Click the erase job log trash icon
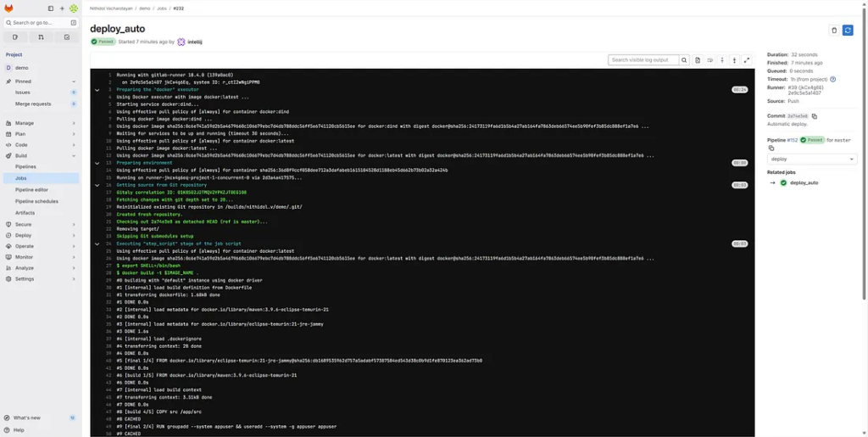 (834, 30)
